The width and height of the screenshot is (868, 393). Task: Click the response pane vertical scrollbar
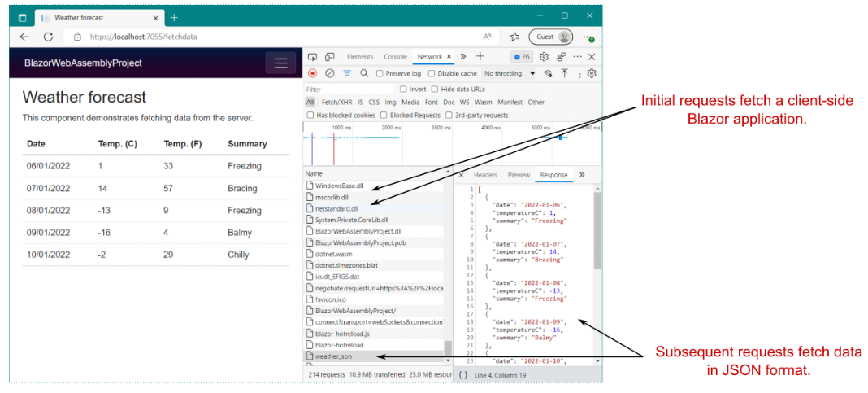pyautogui.click(x=597, y=230)
